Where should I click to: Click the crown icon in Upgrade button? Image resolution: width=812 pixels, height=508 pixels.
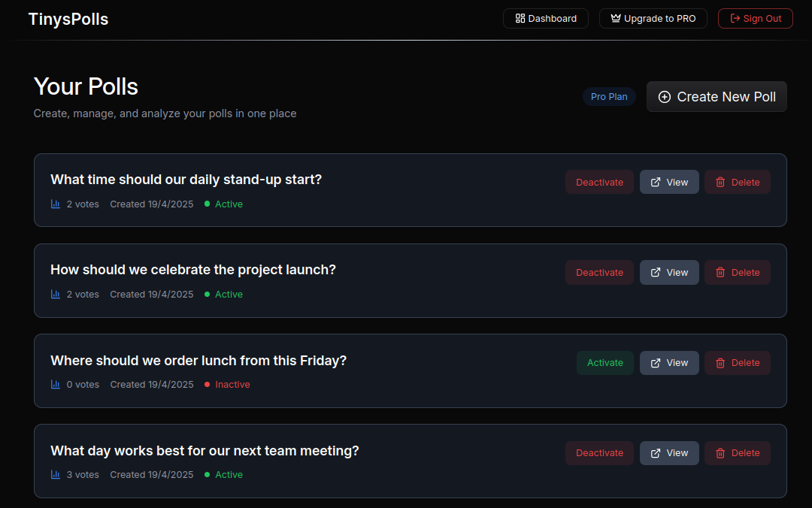coord(616,19)
